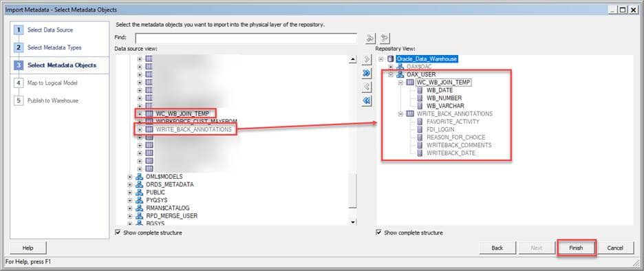This screenshot has height=271, width=644.
Task: Click WC_WB_JOIN_TEMP table icon in Repository View
Action: pyautogui.click(x=410, y=83)
